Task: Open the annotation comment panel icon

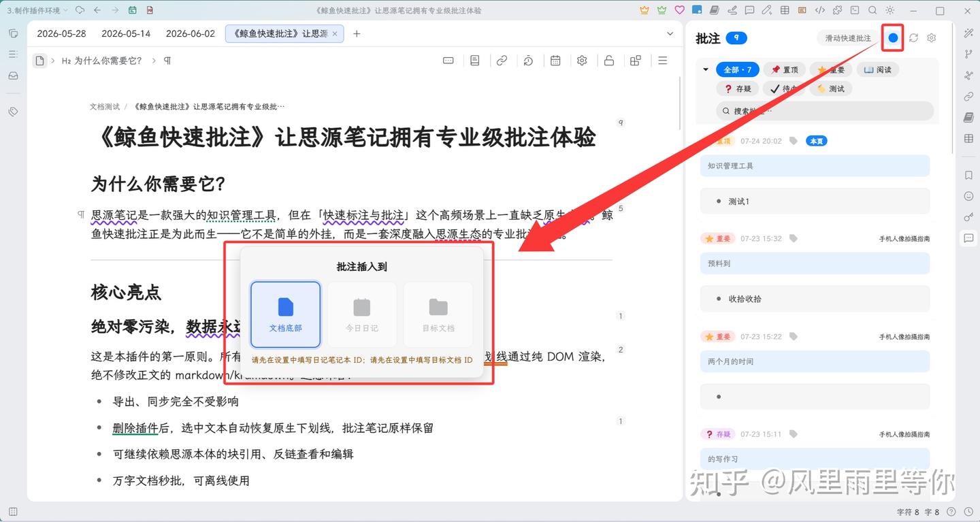Action: 969,238
